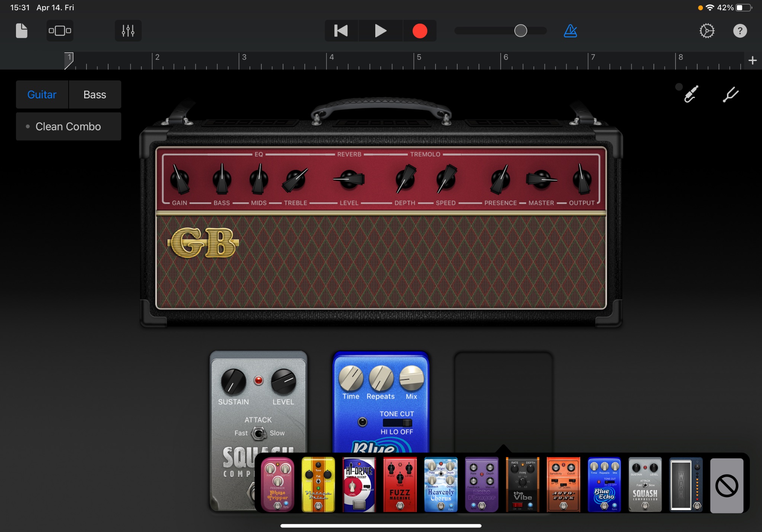Click the Squash pedal SUSTAIN knob
The height and width of the screenshot is (532, 762).
[233, 381]
